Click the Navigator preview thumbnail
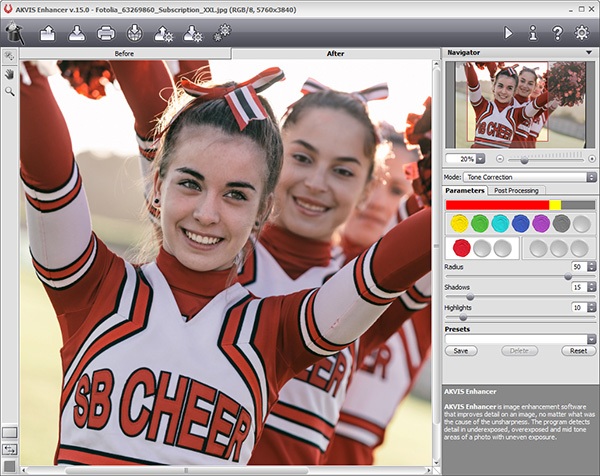 520,105
